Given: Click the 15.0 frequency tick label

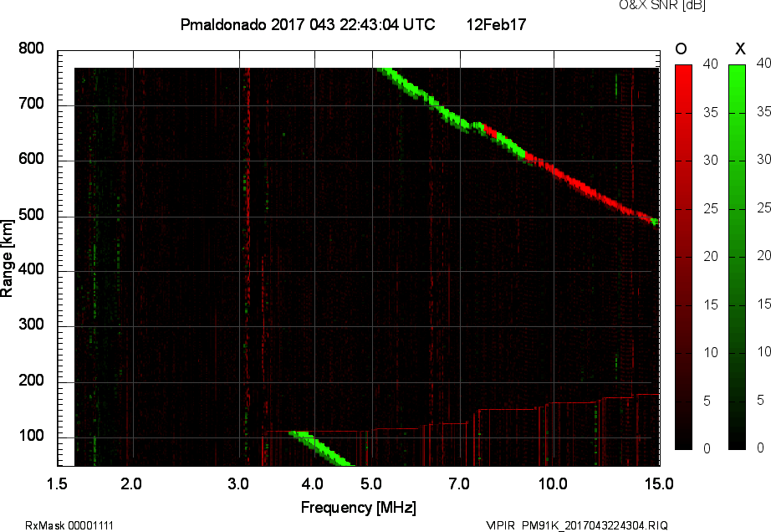Looking at the screenshot, I should click(x=659, y=483).
